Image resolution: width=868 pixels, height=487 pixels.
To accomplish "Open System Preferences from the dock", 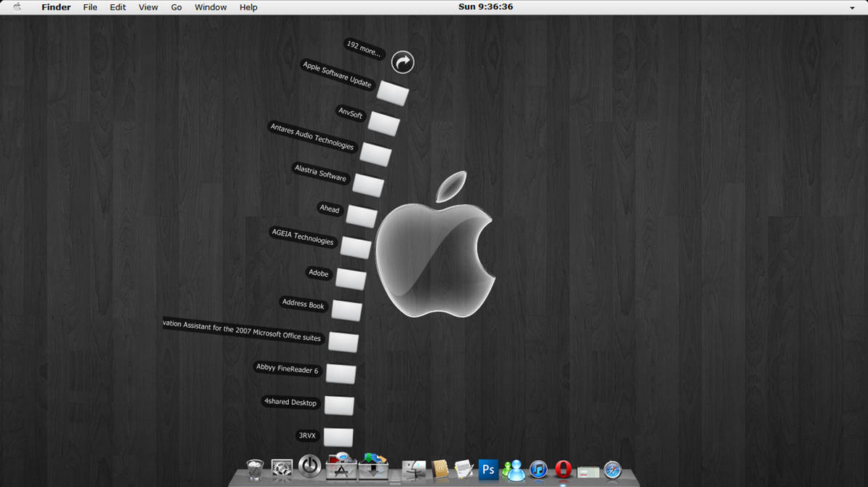I will [x=282, y=470].
